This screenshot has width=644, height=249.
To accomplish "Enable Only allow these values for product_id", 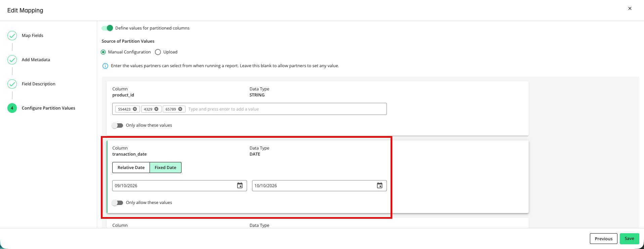I will pos(117,125).
